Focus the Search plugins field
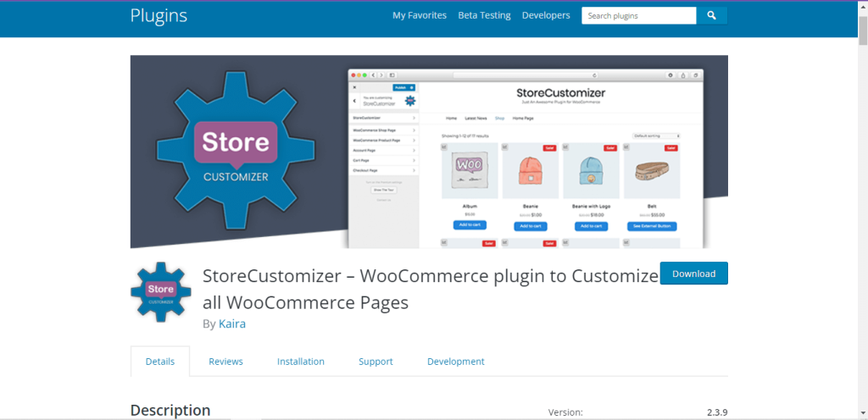 639,15
